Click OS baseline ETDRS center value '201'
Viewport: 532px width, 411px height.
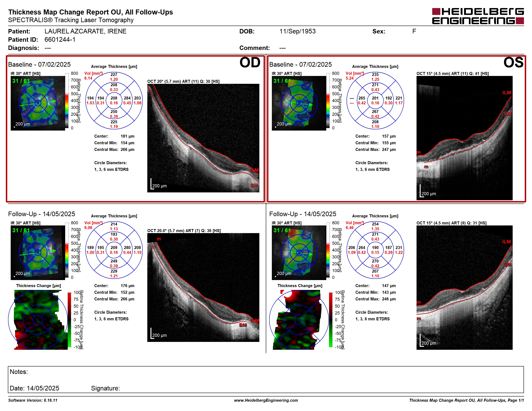(x=375, y=98)
